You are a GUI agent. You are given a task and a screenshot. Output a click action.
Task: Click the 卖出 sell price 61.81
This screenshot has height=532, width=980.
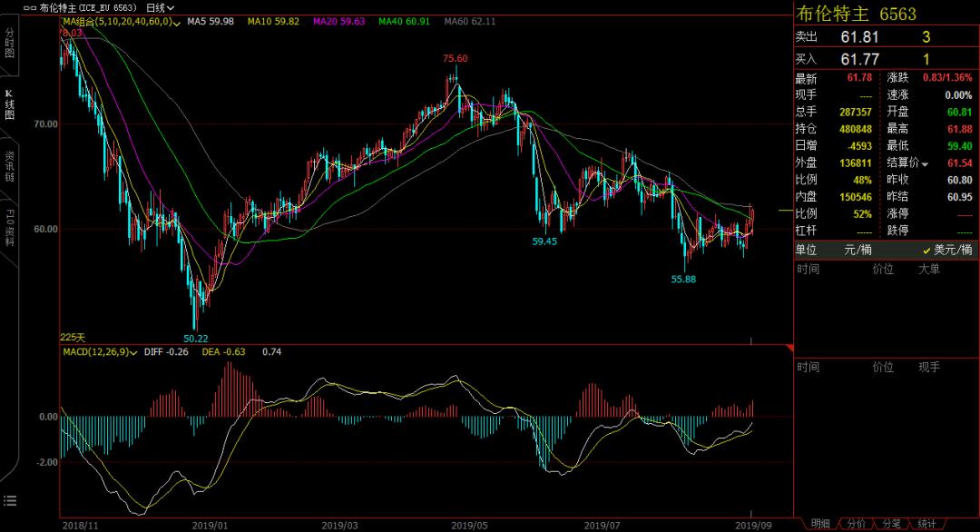[860, 37]
